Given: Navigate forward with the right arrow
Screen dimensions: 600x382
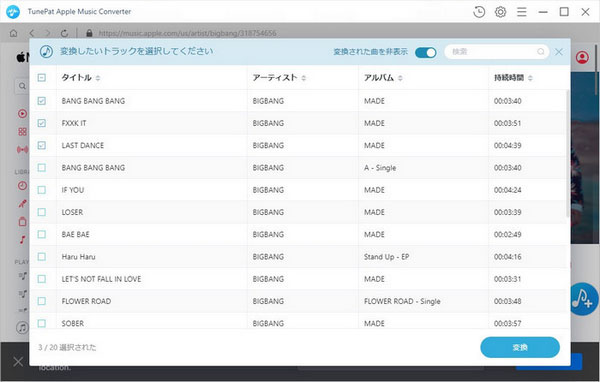Looking at the screenshot, I should [48, 33].
